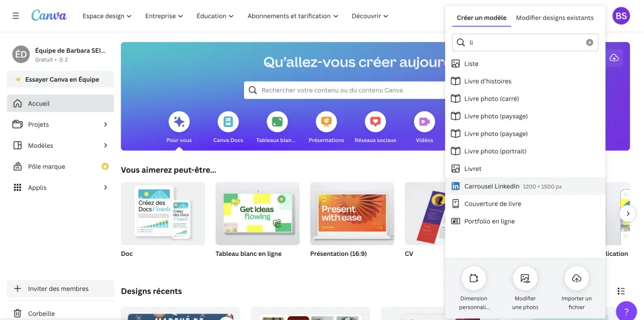Click the cloud upload icon in banner
644x320 pixels.
pos(614,58)
